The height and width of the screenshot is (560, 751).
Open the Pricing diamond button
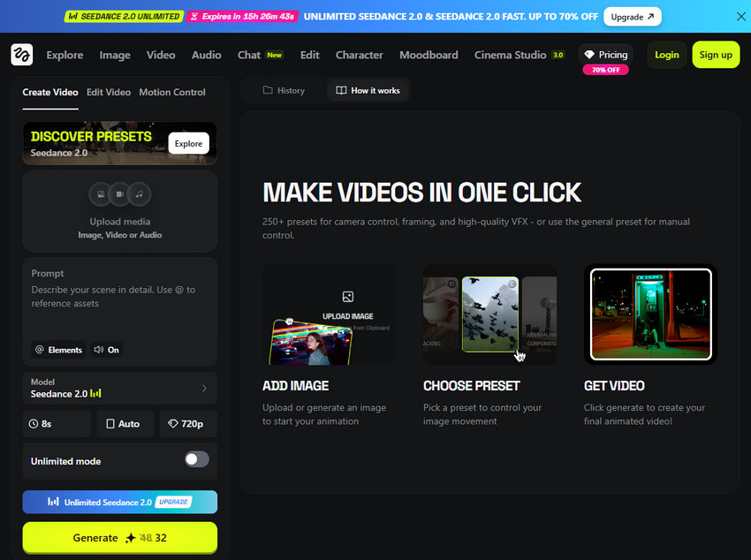[606, 55]
